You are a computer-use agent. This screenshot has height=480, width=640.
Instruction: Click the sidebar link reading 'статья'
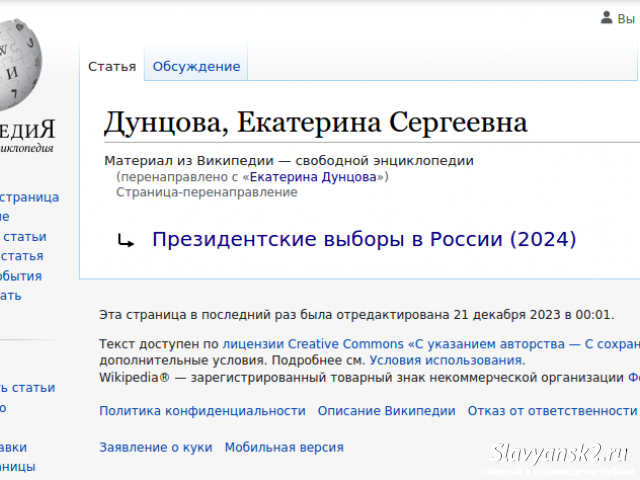pyautogui.click(x=22, y=256)
